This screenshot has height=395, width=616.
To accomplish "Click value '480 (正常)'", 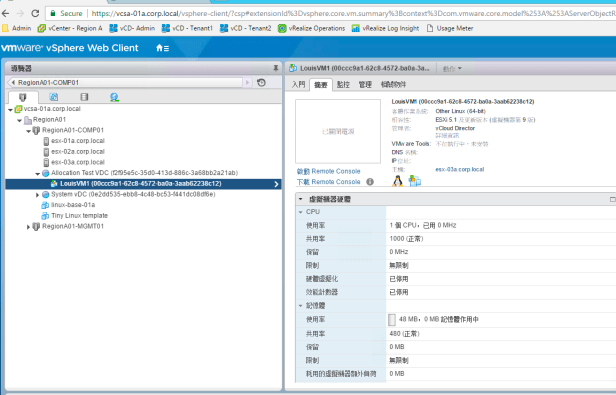I will (405, 334).
